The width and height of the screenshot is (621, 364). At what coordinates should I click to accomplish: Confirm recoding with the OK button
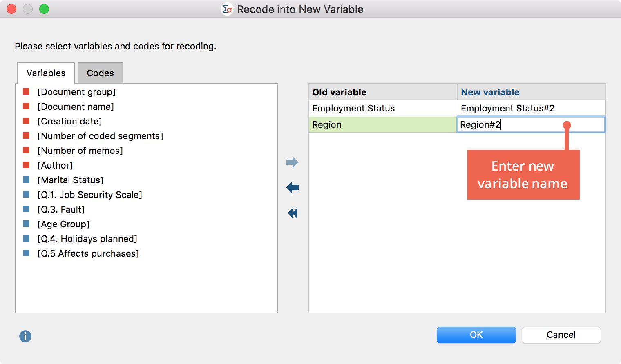[x=476, y=335]
